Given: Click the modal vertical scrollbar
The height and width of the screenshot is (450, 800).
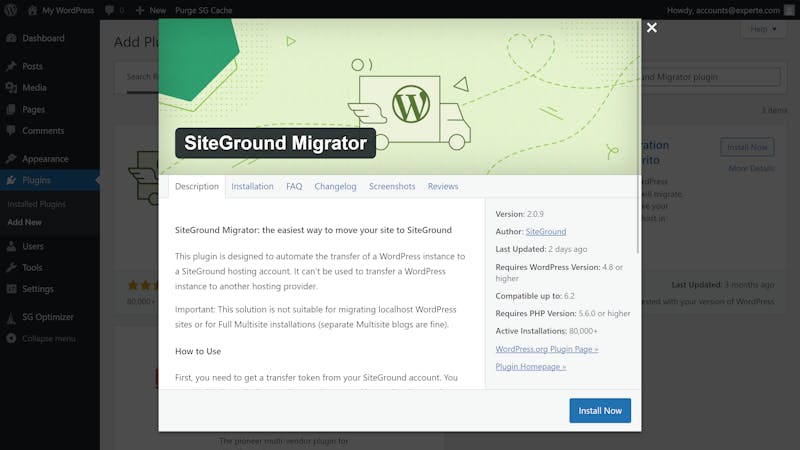Looking at the screenshot, I should (x=638, y=138).
